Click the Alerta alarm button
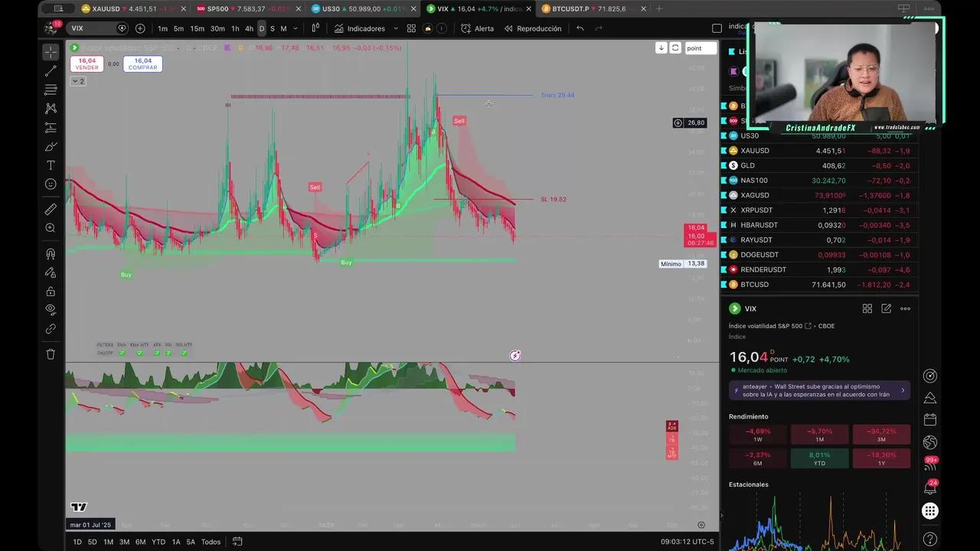This screenshot has height=551, width=980. pyautogui.click(x=478, y=28)
